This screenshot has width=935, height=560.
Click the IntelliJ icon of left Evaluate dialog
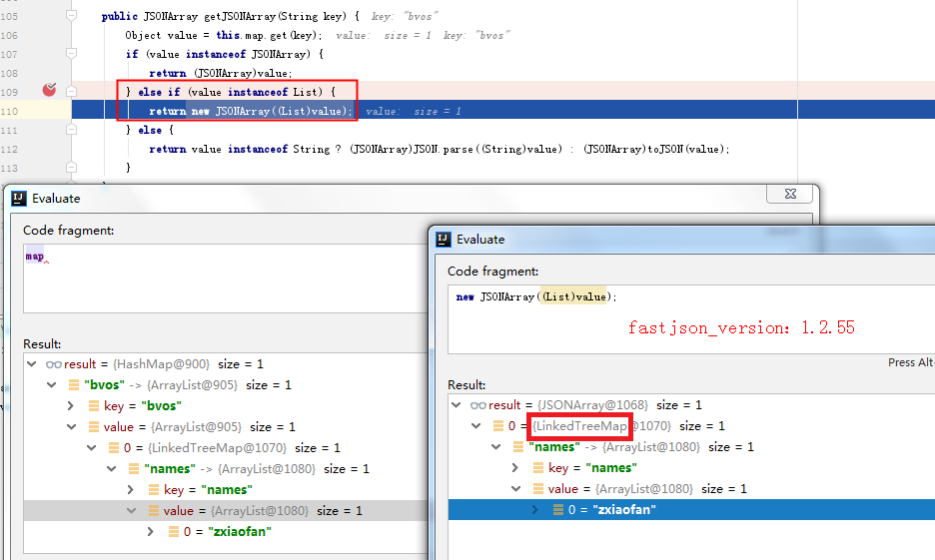19,199
